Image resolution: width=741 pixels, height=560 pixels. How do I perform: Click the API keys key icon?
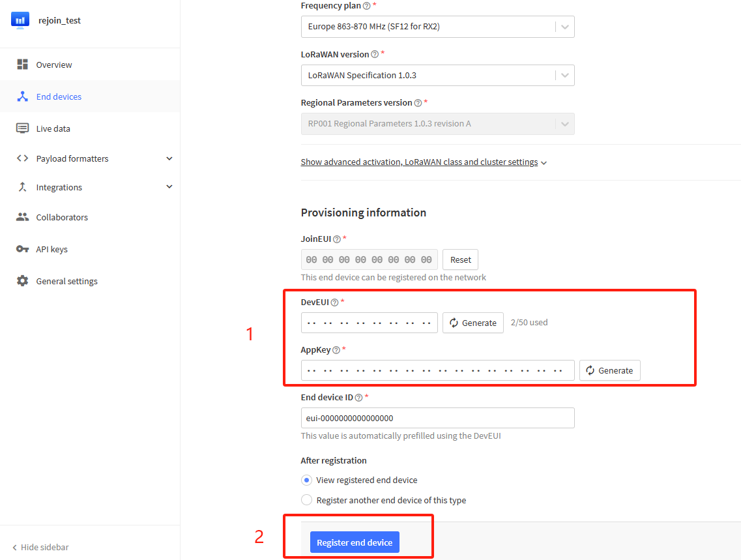[x=22, y=249]
